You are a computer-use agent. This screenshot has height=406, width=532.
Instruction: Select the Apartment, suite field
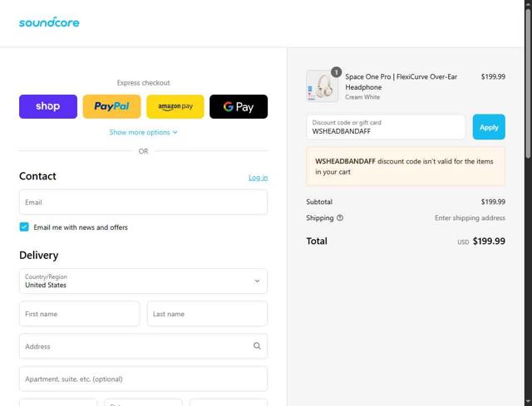click(143, 379)
